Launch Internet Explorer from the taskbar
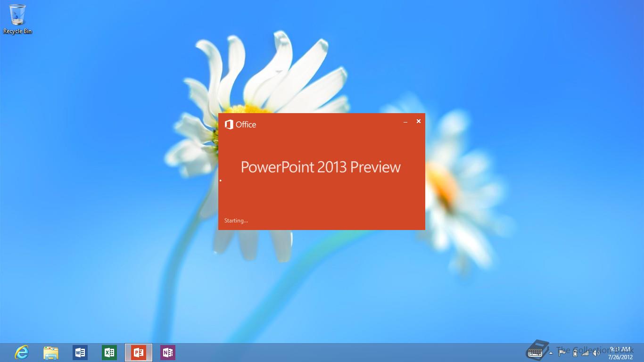This screenshot has height=362, width=644. pos(22,352)
